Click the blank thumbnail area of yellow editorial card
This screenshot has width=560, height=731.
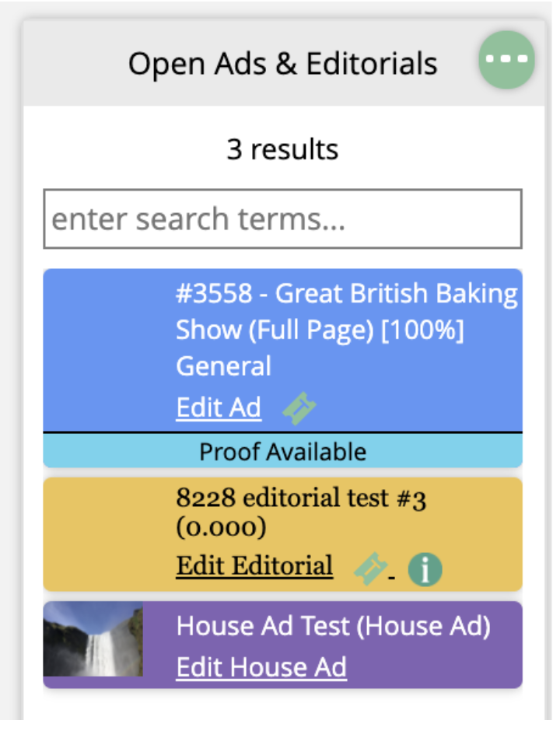coord(108,534)
